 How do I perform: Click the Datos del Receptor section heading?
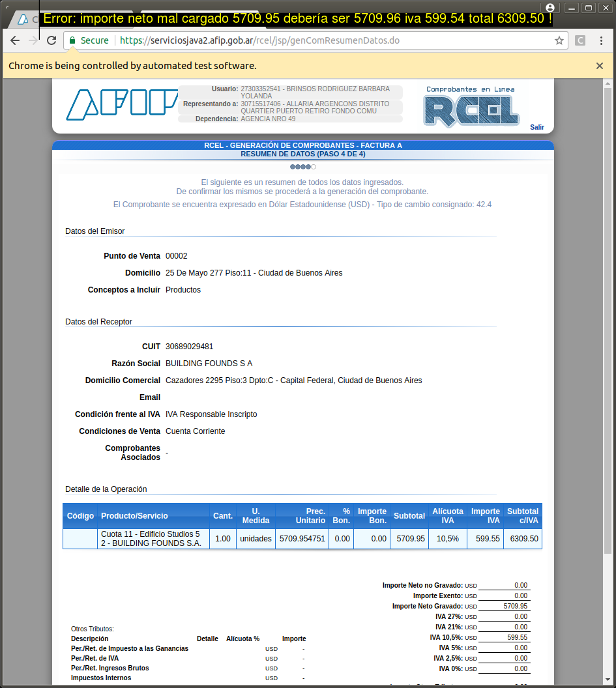point(98,322)
